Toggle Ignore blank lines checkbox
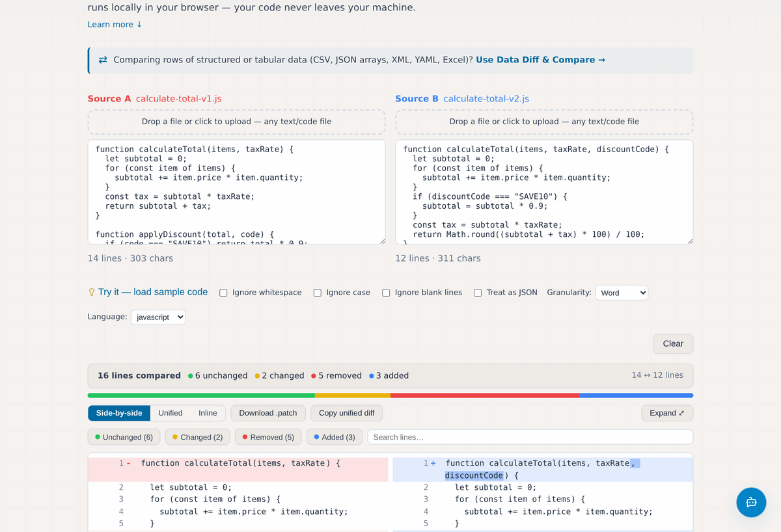Image resolution: width=781 pixels, height=532 pixels. (386, 293)
